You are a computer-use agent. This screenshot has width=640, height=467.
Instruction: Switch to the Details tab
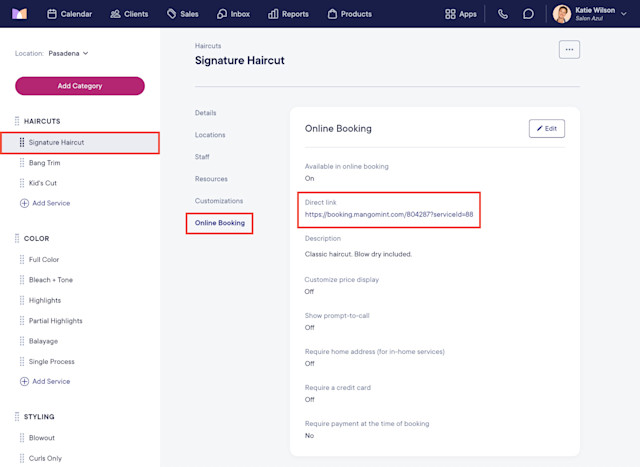click(x=205, y=113)
